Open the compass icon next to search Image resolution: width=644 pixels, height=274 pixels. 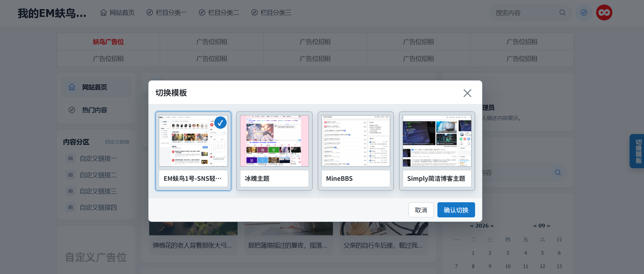[x=584, y=13]
